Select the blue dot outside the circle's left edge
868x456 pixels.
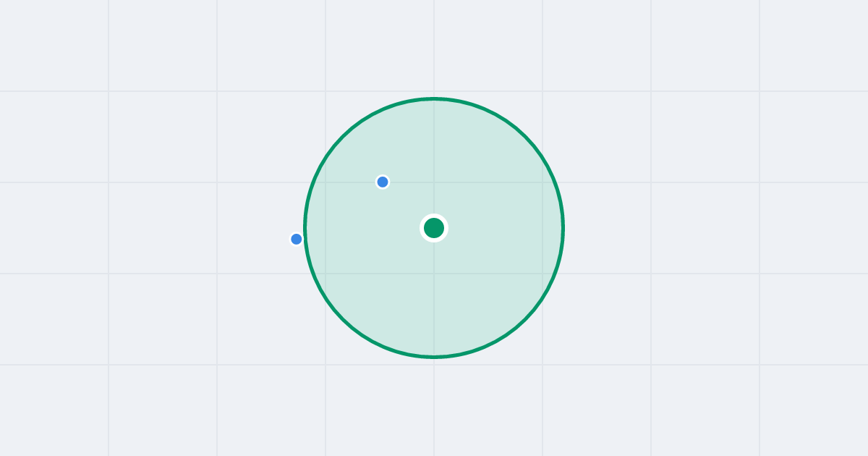click(x=297, y=239)
